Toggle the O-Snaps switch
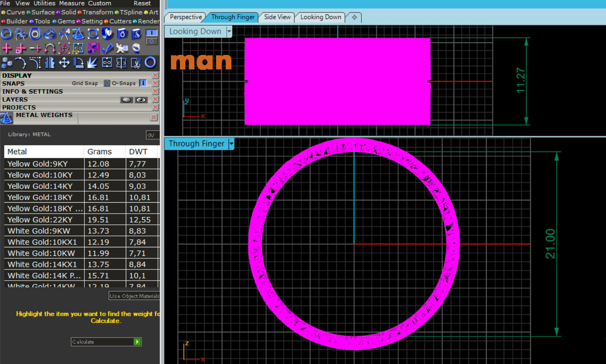The width and height of the screenshot is (606, 364). point(143,83)
